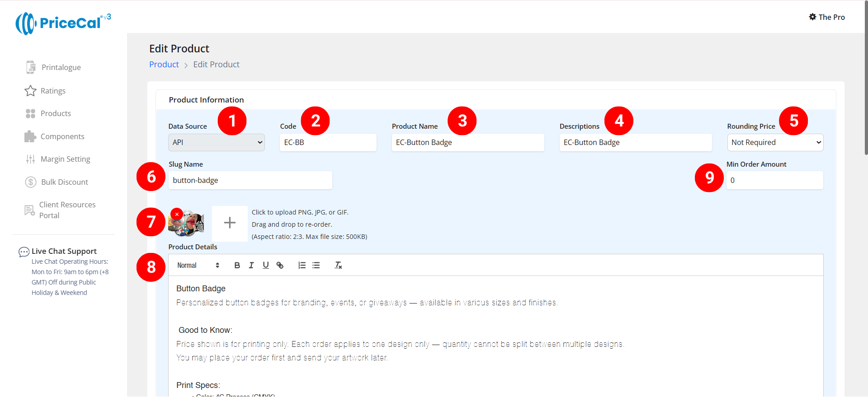This screenshot has height=397, width=868.
Task: Toggle underline in the editor toolbar
Action: 266,266
